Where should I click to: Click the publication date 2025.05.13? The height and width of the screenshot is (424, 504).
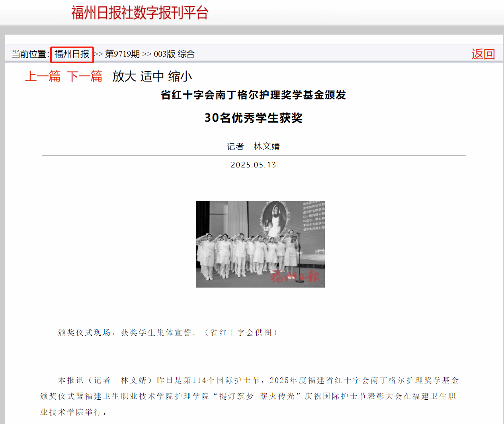254,165
